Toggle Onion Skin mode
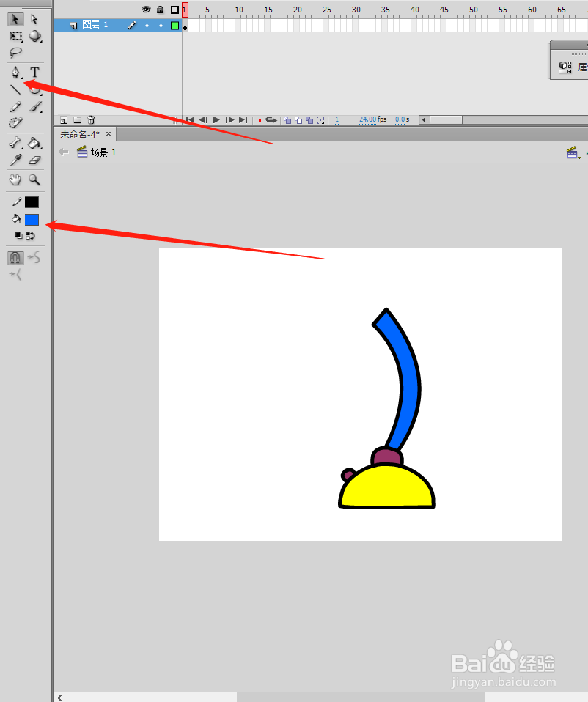Screen dimensions: 588x702 click(x=287, y=120)
